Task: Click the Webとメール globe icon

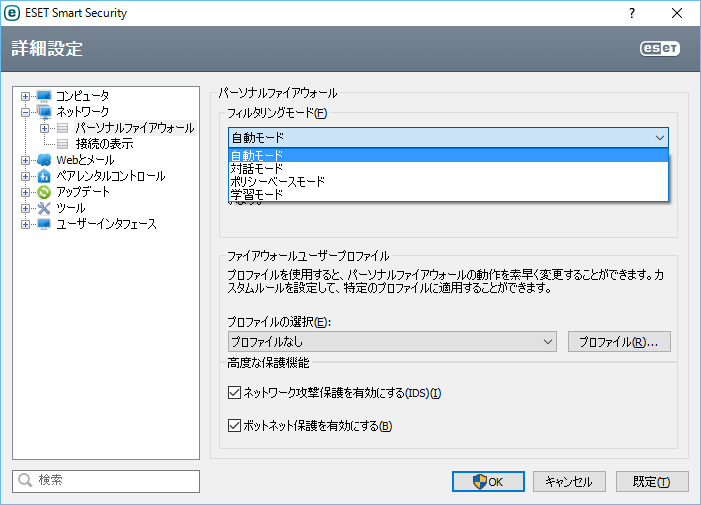Action: coord(44,160)
